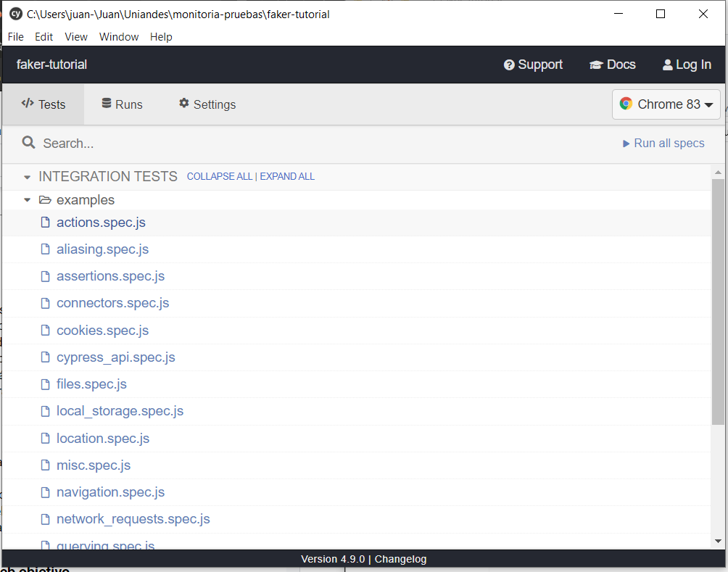Click the spec list scrollbar thumb
Viewport: 728px width, 572px height.
718,302
